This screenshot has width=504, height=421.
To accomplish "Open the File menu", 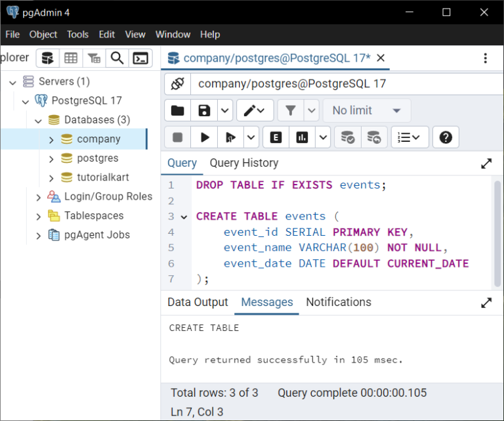I will pyautogui.click(x=12, y=34).
